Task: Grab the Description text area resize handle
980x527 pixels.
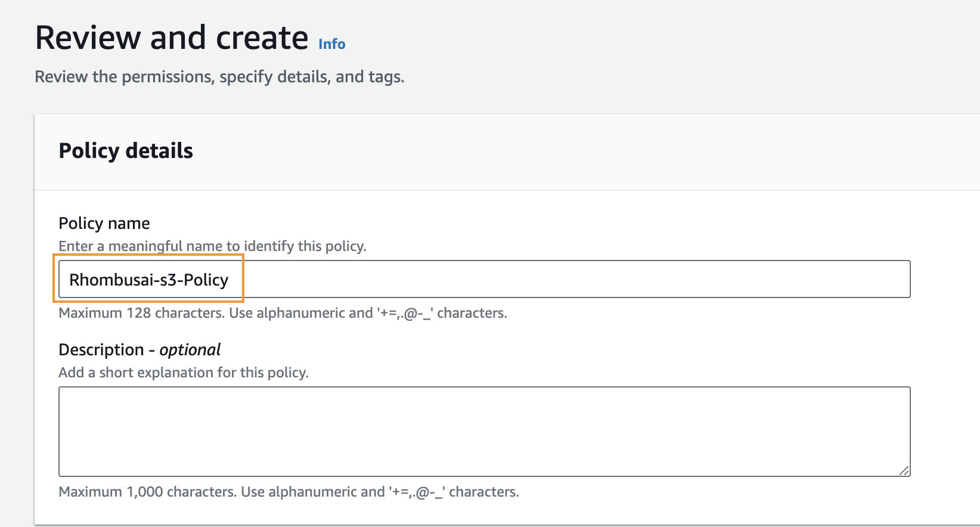Action: click(904, 470)
